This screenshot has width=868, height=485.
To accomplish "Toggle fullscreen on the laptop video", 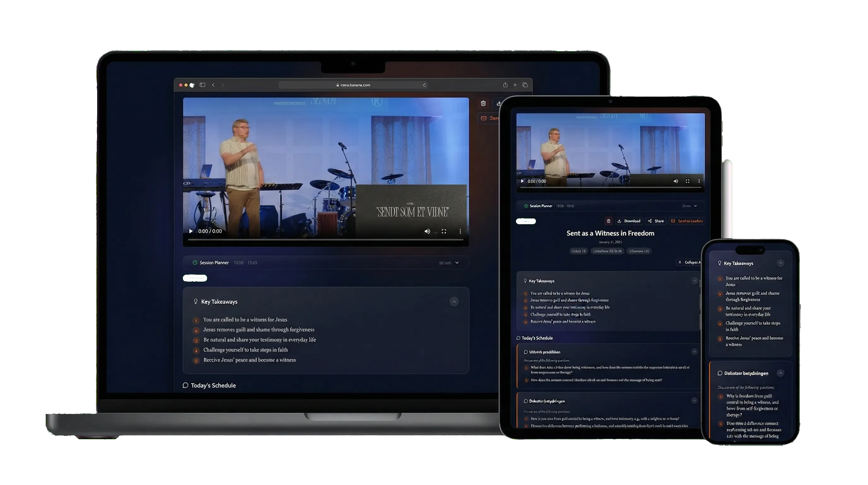I will pos(444,231).
